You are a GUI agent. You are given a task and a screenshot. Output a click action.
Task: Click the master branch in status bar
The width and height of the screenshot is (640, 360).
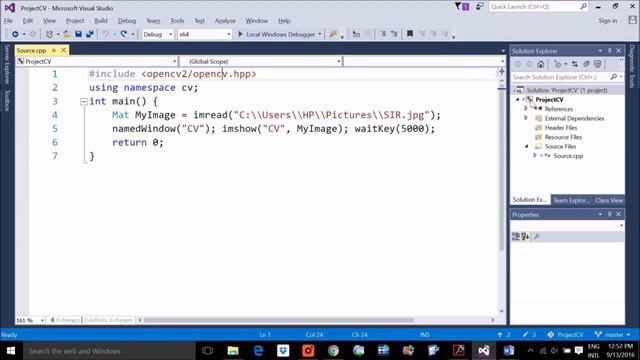point(612,335)
